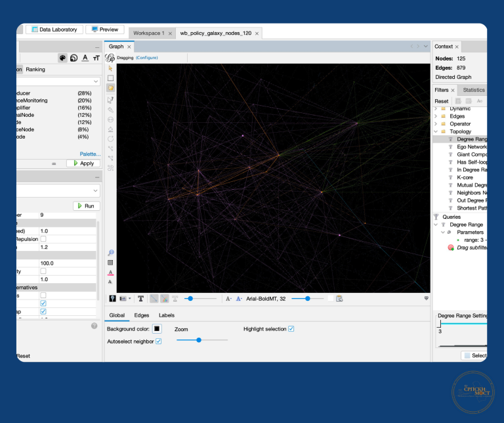Click the black Background color swatch
The height and width of the screenshot is (423, 504).
[x=157, y=328]
